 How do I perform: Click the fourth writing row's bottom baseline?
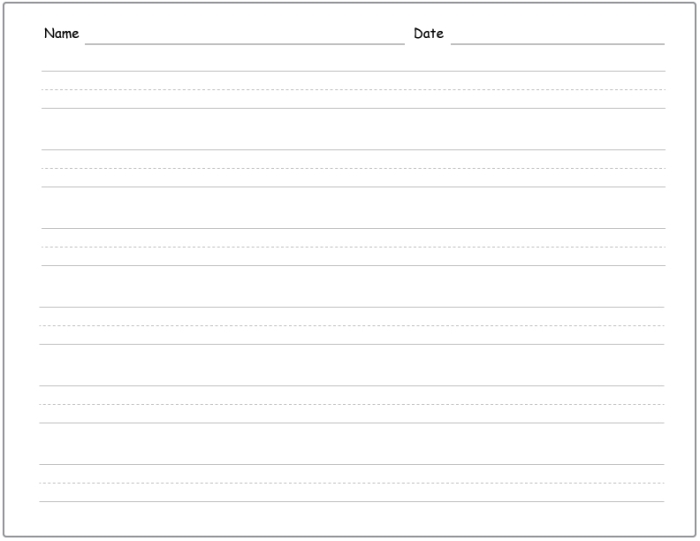tap(352, 344)
